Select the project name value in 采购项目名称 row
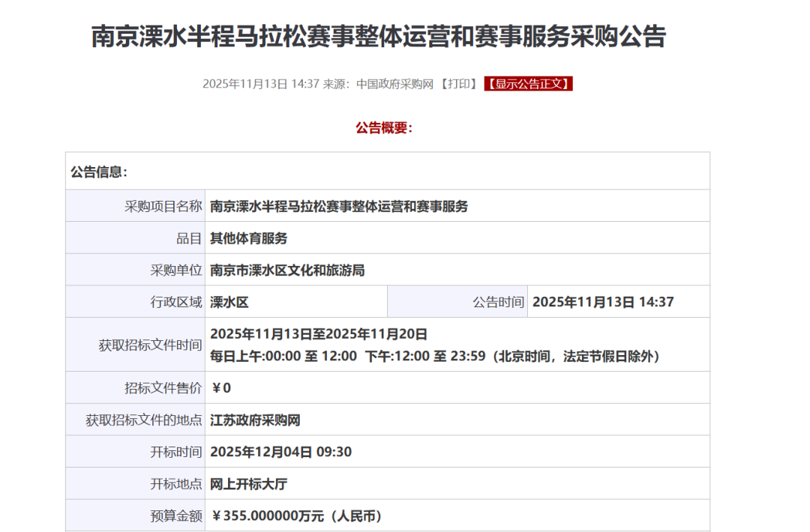This screenshot has width=810, height=532. click(339, 206)
